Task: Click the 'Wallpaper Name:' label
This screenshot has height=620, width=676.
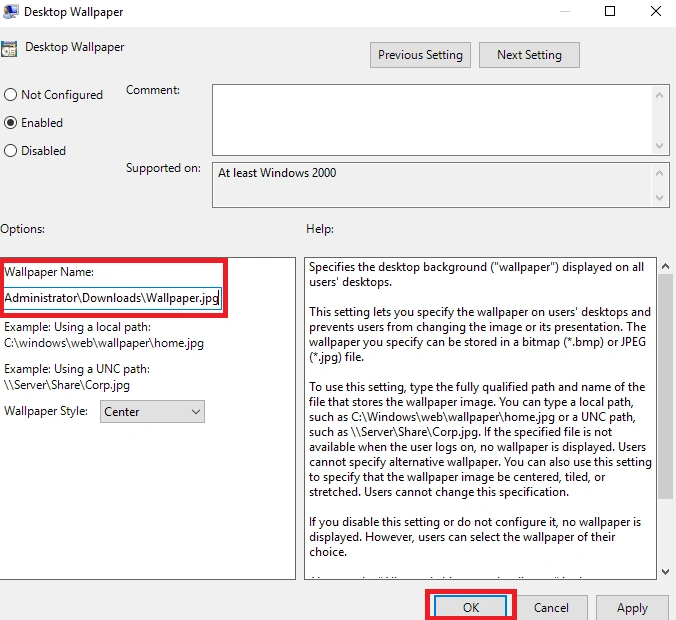Action: (x=49, y=272)
